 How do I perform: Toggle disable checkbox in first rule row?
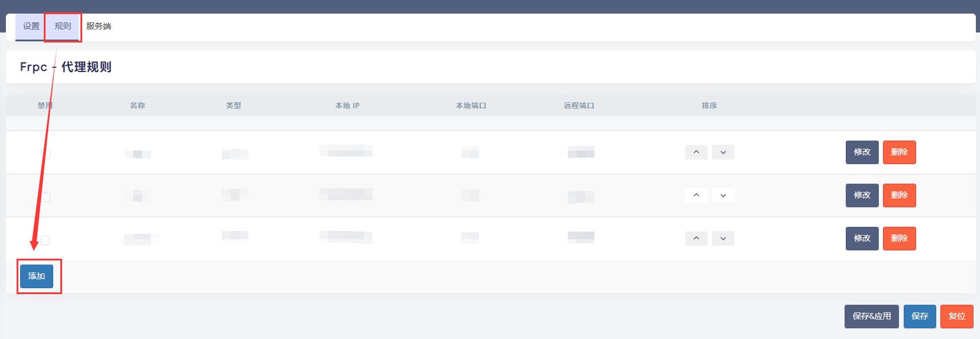tap(46, 154)
